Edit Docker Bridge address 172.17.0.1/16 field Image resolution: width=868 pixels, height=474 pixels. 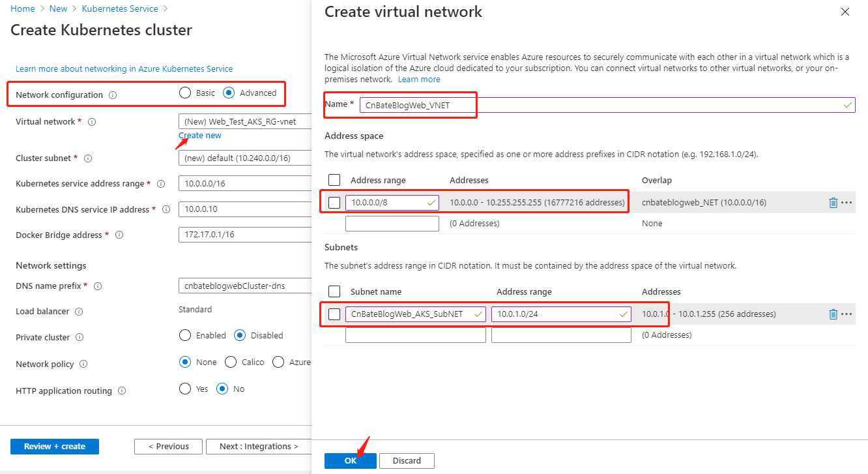(x=245, y=235)
